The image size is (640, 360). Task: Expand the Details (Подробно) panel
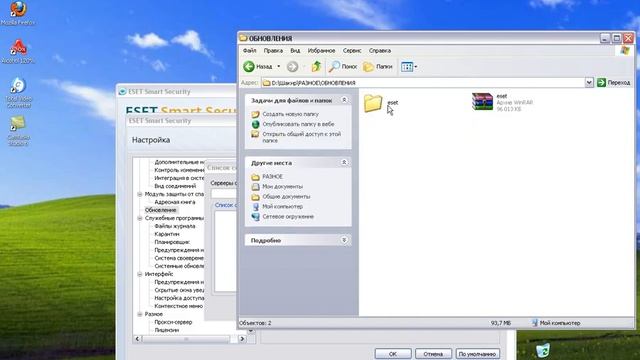tap(344, 240)
